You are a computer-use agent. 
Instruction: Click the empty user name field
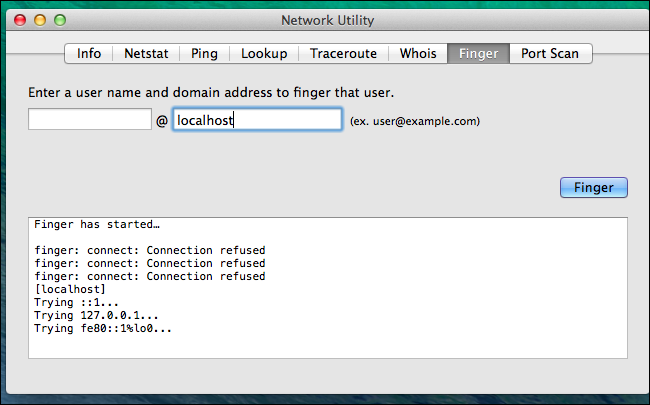coord(90,120)
